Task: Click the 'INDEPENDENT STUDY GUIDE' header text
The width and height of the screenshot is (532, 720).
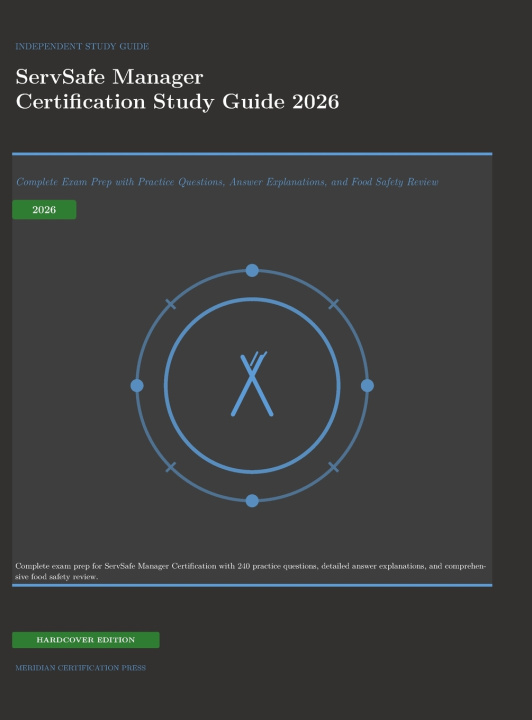Action: [x=82, y=46]
